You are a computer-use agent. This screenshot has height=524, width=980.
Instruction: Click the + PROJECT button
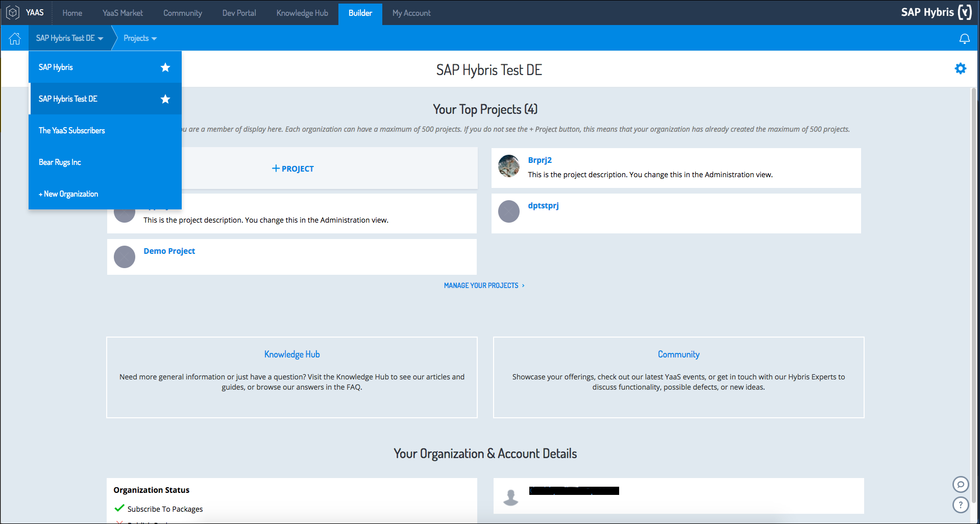pos(293,169)
